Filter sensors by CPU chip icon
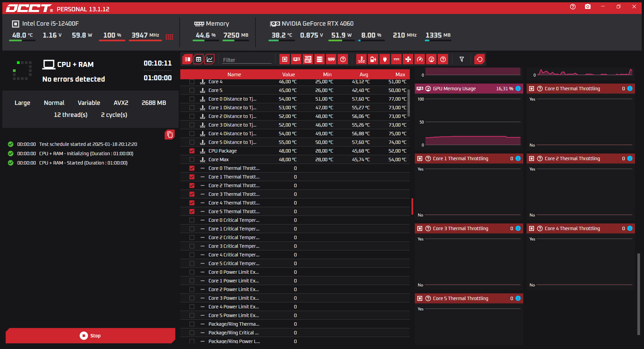The image size is (644, 349). [284, 59]
